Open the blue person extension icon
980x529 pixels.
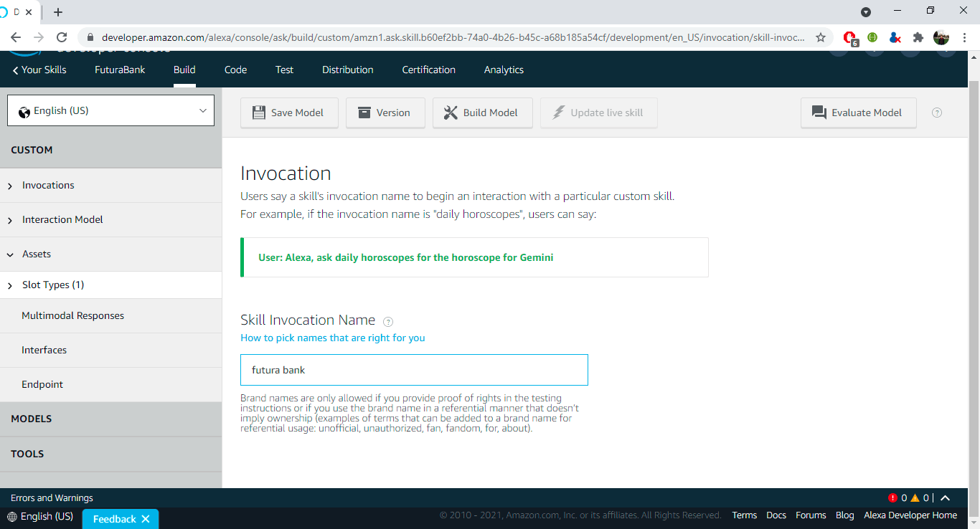895,37
